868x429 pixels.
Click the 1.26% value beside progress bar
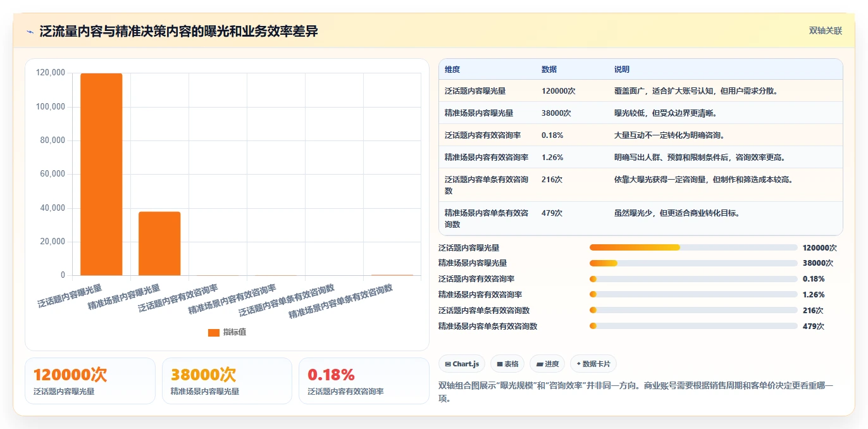point(813,294)
